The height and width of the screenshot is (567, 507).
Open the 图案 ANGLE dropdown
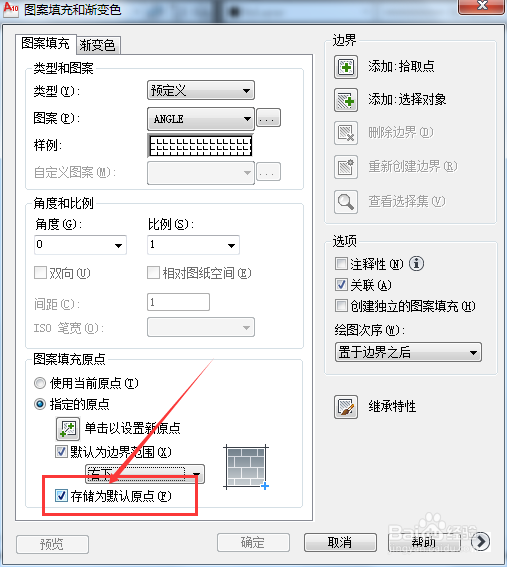(x=201, y=119)
